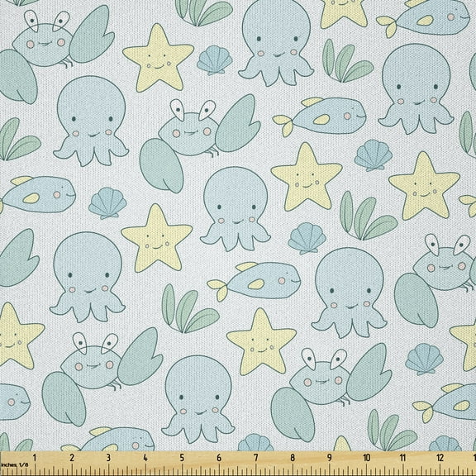Click the number 9 on the ruler
The height and width of the screenshot is (476, 476).
point(330,458)
